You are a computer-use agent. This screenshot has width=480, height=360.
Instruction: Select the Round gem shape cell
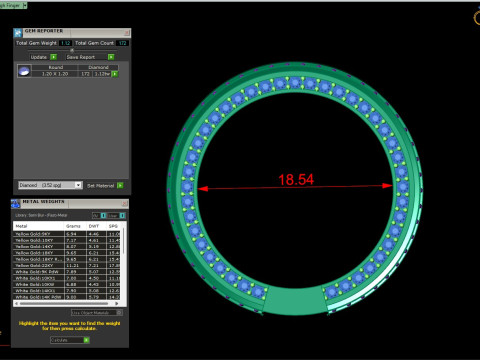[55, 67]
